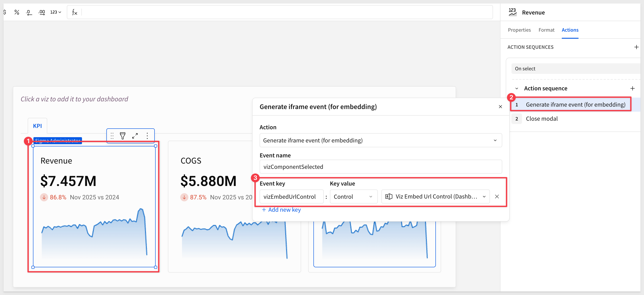The width and height of the screenshot is (644, 295).
Task: Click the Add new key link
Action: pos(281,210)
